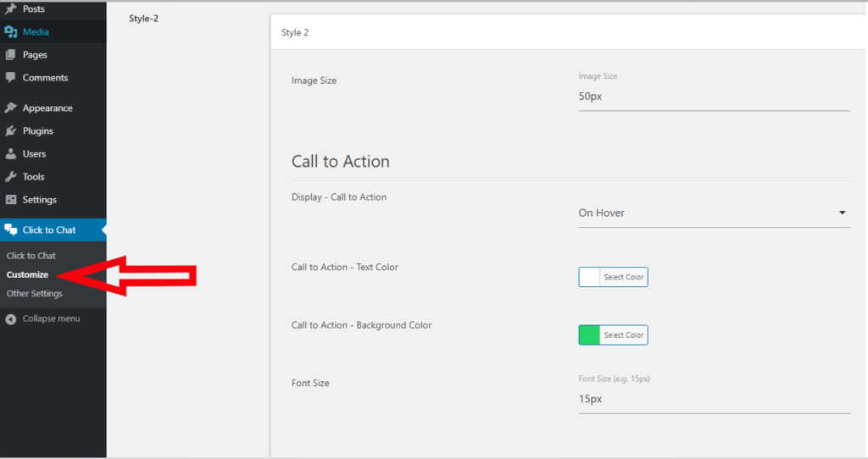Collapse the Style 2 panel header
The image size is (868, 459).
point(569,33)
